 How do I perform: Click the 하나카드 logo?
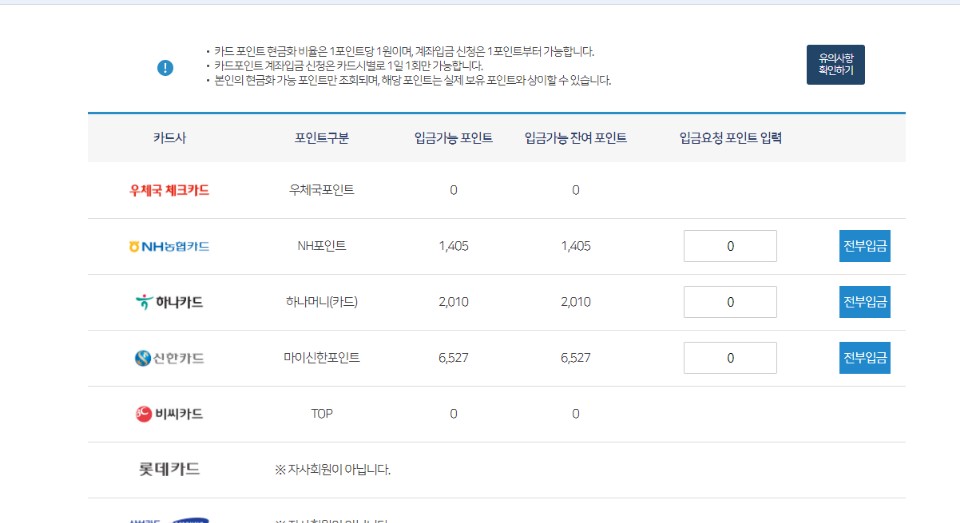[169, 302]
